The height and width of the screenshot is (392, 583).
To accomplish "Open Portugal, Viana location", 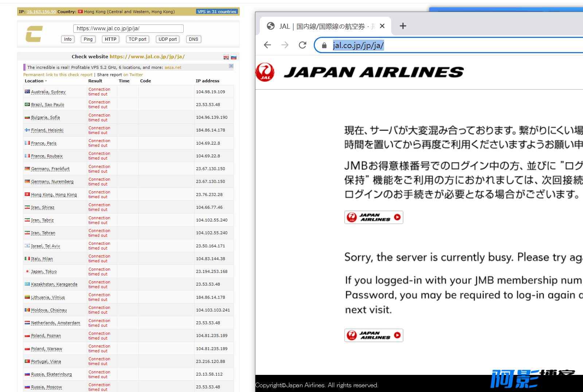I will 46,361.
